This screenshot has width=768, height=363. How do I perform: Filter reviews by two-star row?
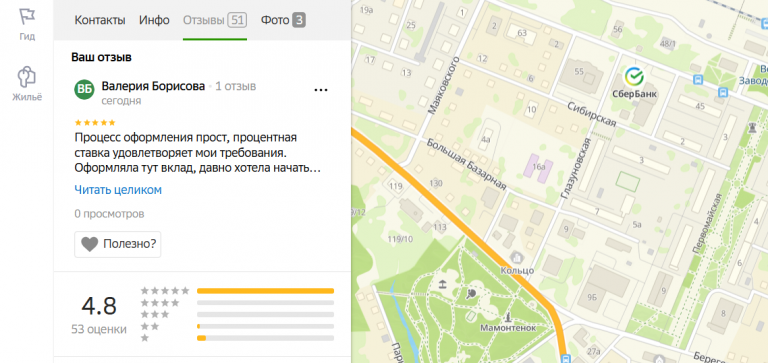[x=237, y=326]
